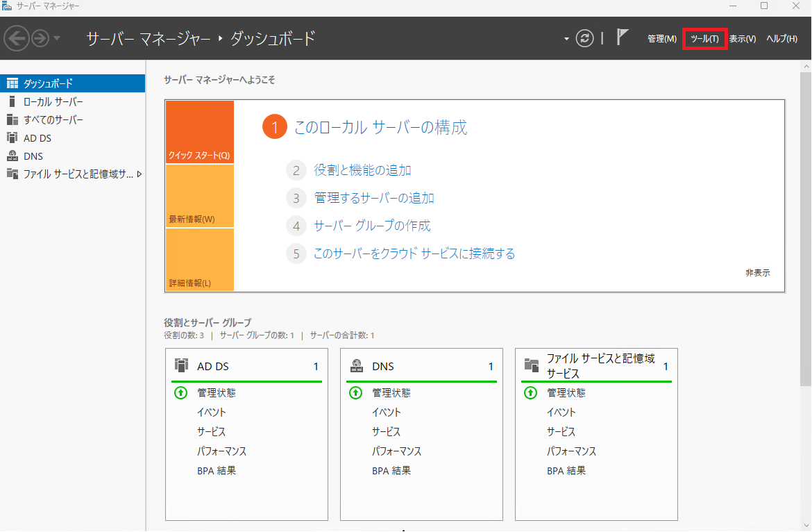Image resolution: width=812 pixels, height=532 pixels.
Task: Open イベント in the file services tile
Action: (561, 413)
